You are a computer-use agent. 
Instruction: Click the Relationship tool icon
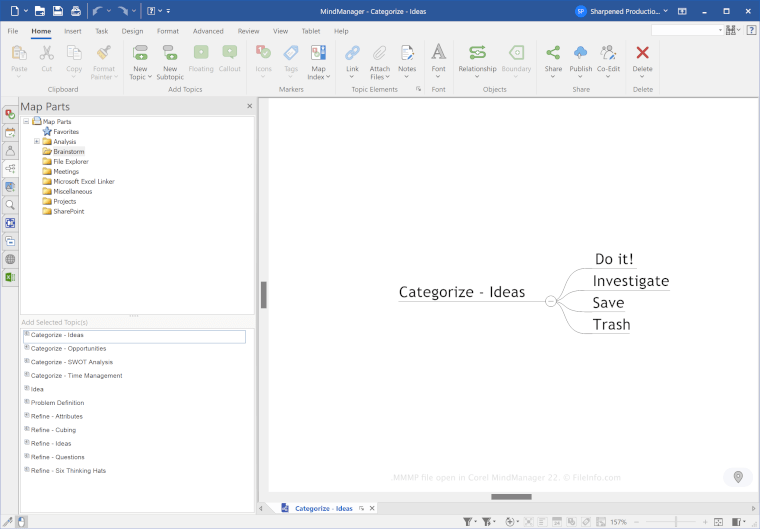477,53
